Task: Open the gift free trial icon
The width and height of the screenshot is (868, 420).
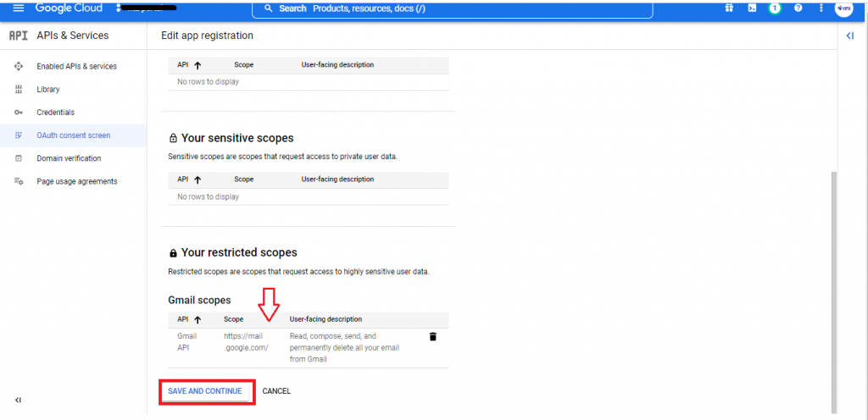Action: pyautogui.click(x=729, y=8)
